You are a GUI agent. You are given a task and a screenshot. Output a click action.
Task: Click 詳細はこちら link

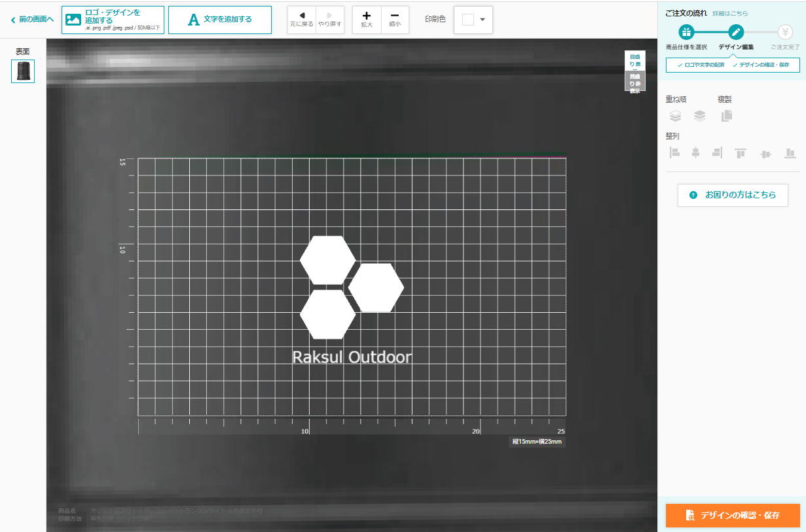click(730, 13)
